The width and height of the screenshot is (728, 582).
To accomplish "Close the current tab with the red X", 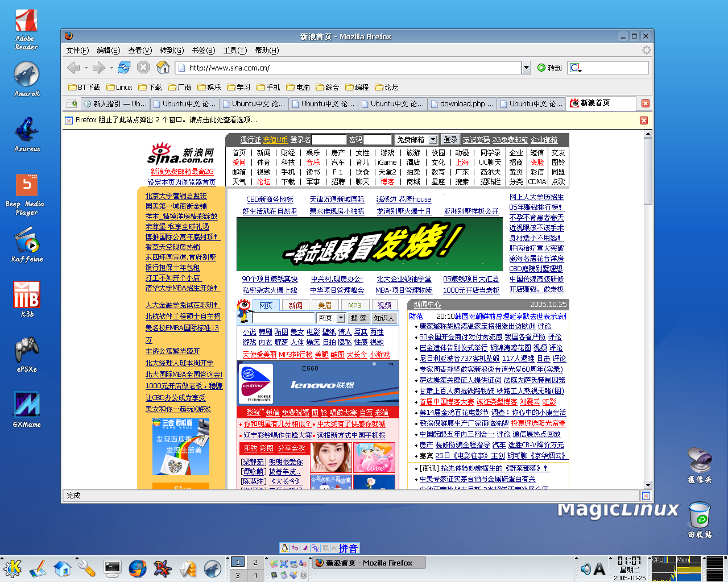I will click(x=645, y=103).
